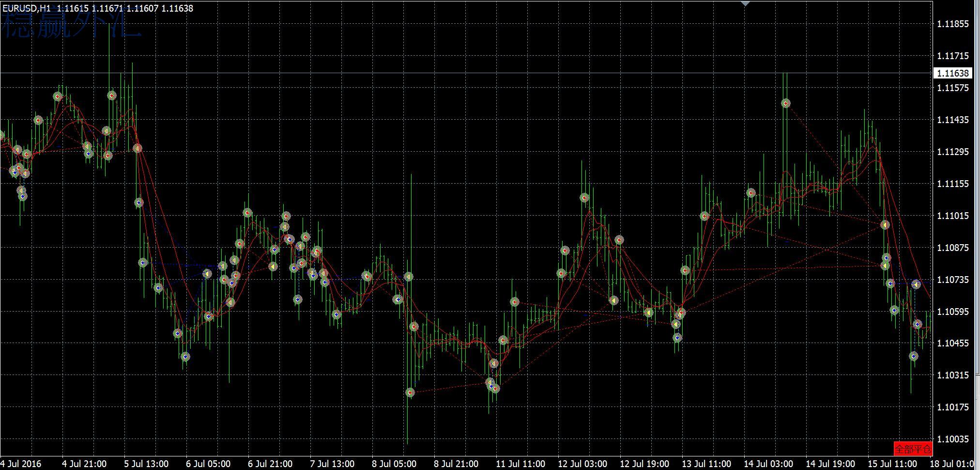Click the 11 Jul 11:00 time label
The image size is (980, 470).
click(521, 464)
